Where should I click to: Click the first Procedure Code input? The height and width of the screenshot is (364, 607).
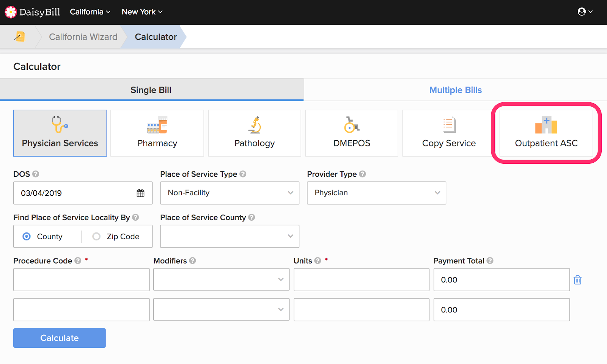(x=81, y=279)
